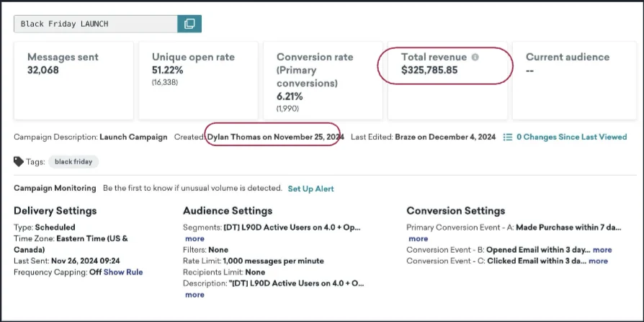Show Rule for Frequency Capping
Viewport: 644px width, 322px height.
coord(123,272)
